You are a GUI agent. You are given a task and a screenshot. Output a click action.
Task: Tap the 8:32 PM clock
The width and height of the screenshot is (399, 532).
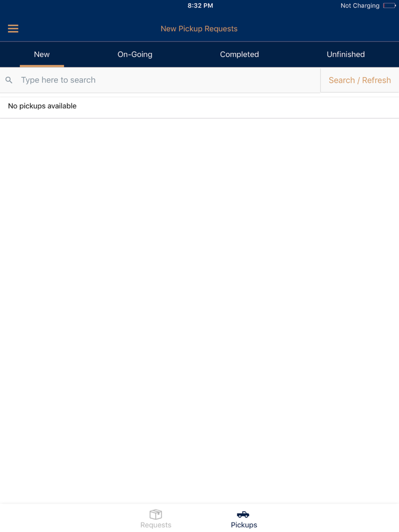pyautogui.click(x=200, y=5)
